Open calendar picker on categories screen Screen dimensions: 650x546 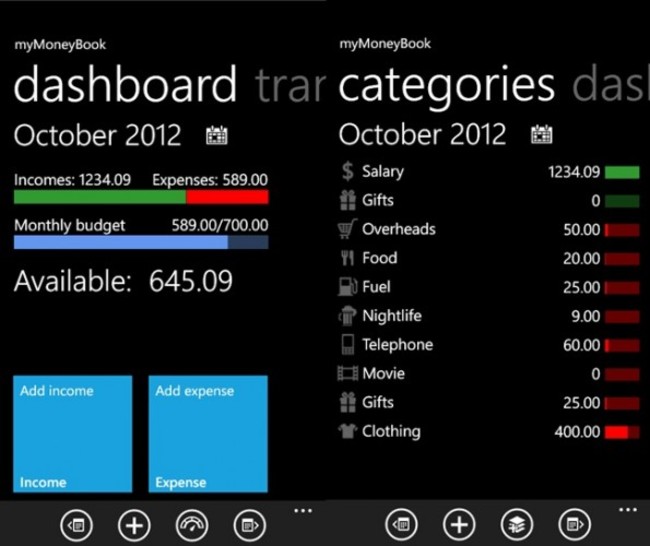(x=542, y=135)
